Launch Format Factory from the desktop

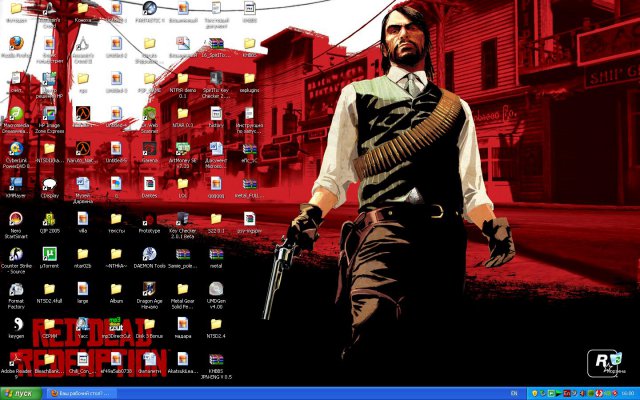(x=16, y=289)
